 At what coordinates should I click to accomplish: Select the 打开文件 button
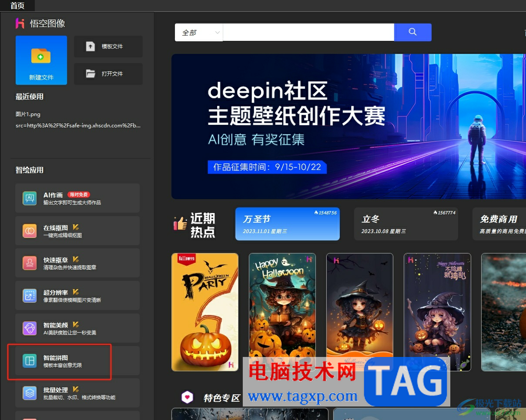tap(108, 74)
